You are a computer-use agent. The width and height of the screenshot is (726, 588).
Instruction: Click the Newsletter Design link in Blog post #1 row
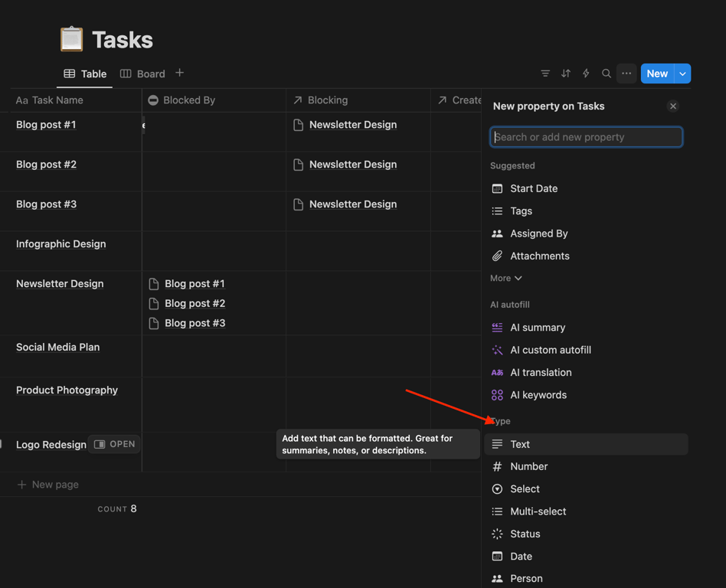[x=352, y=125]
